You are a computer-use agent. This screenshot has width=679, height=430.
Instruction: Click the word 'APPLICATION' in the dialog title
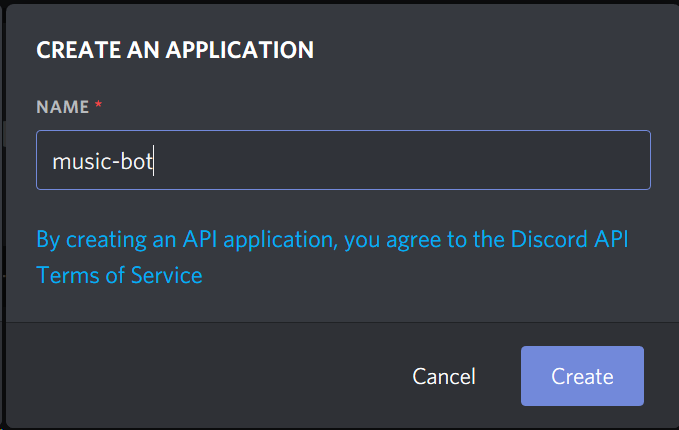(x=239, y=50)
